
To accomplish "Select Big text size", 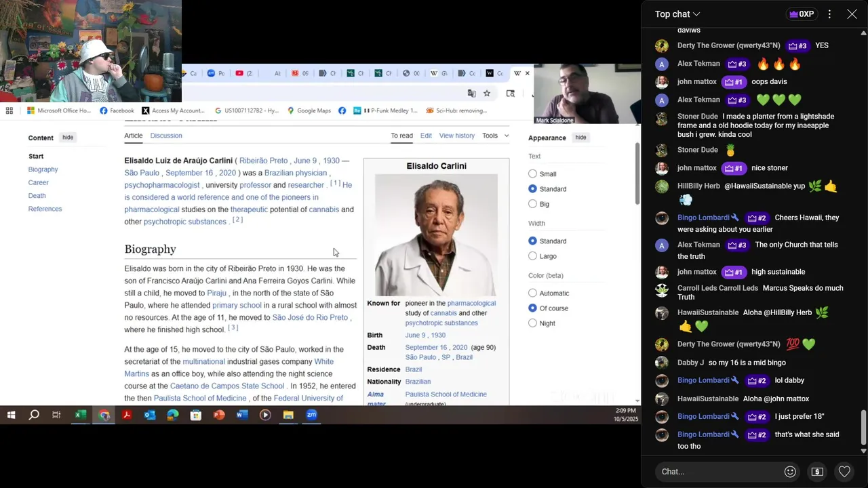I will click(x=532, y=204).
